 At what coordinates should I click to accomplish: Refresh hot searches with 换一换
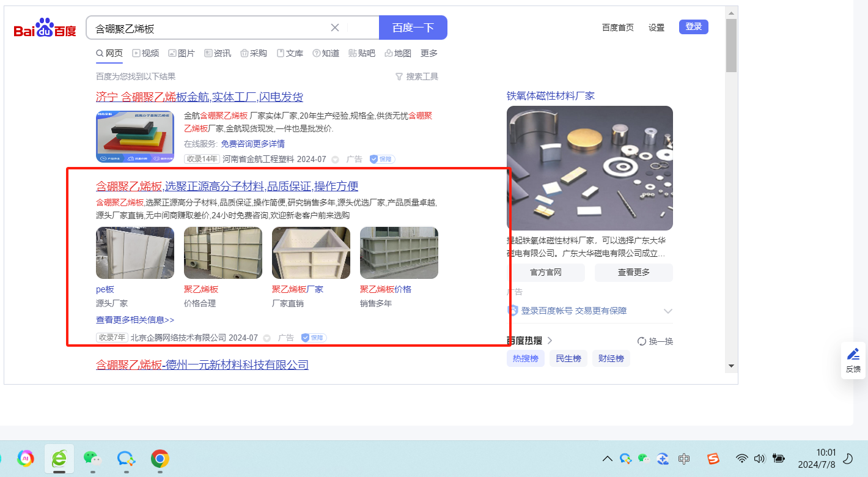pos(655,341)
